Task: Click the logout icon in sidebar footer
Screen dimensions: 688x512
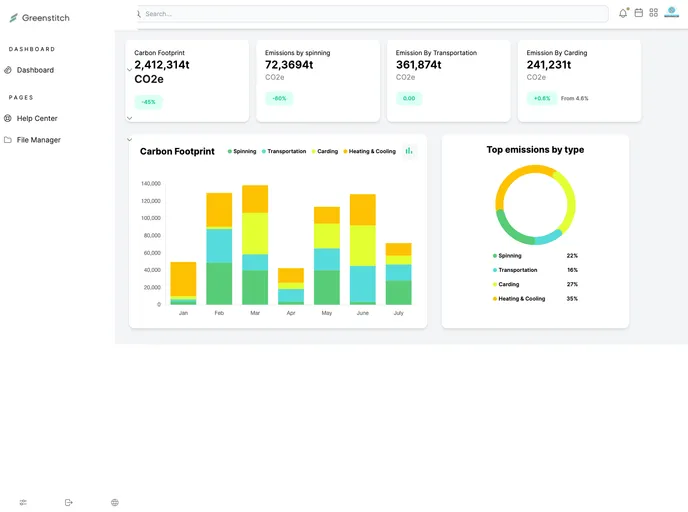Action: point(69,502)
